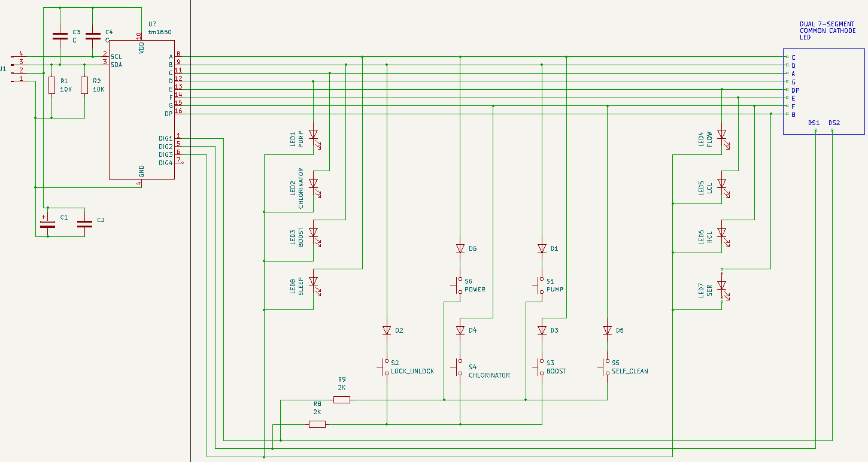Select polarized capacitor C1 symbol
This screenshot has width=868, height=462.
[47, 223]
